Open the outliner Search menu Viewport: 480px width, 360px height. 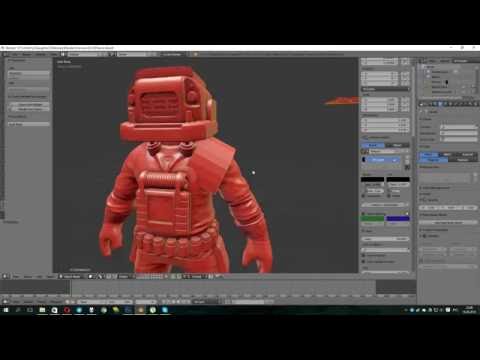pos(445,61)
